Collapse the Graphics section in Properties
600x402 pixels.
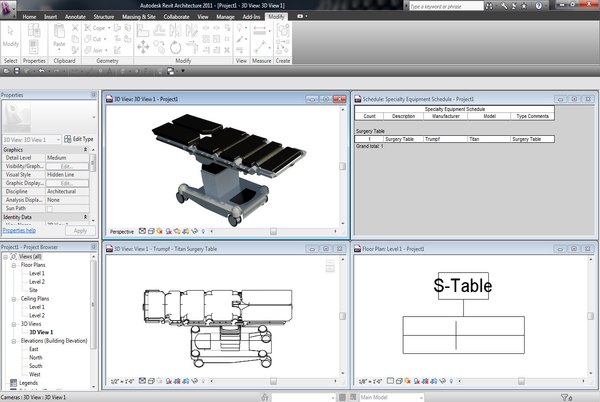pyautogui.click(x=86, y=150)
